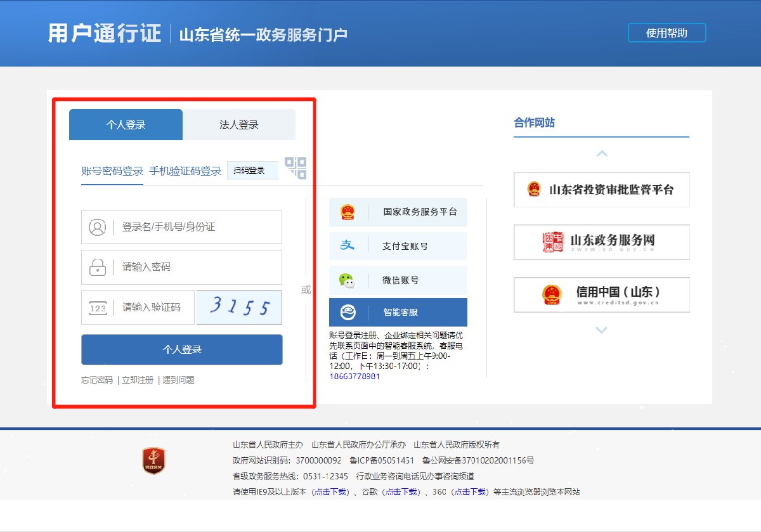The height and width of the screenshot is (532, 761).
Task: Click the user avatar icon in username field
Action: tap(97, 227)
